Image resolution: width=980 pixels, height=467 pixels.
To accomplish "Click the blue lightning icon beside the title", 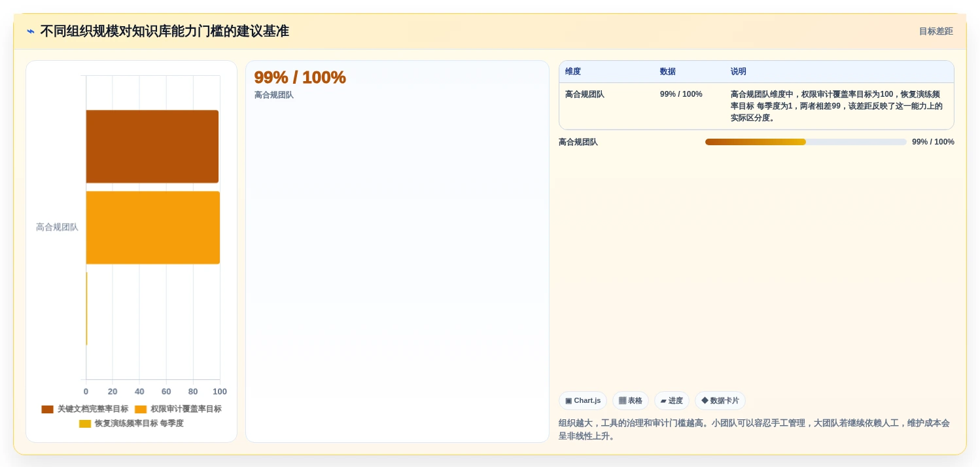I will click(x=31, y=31).
